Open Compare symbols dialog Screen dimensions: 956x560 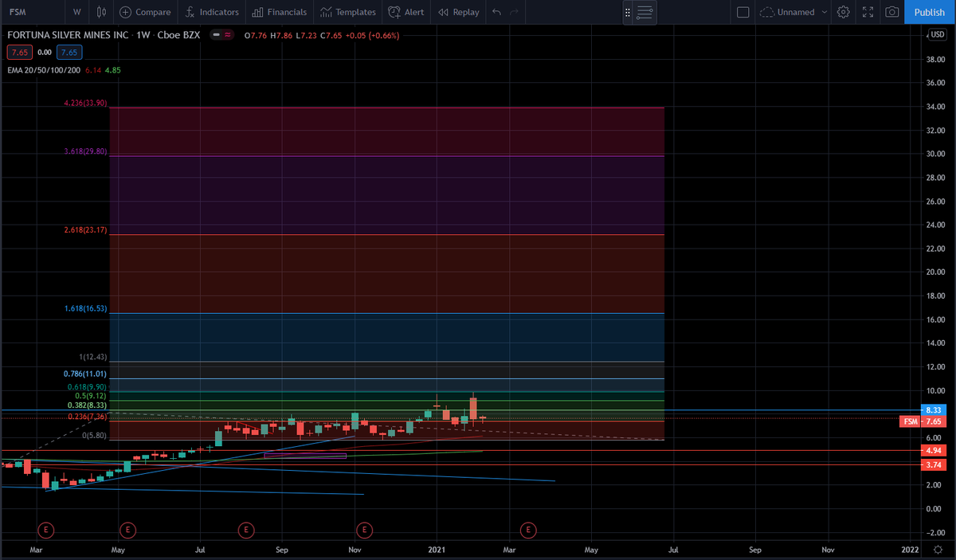[146, 12]
